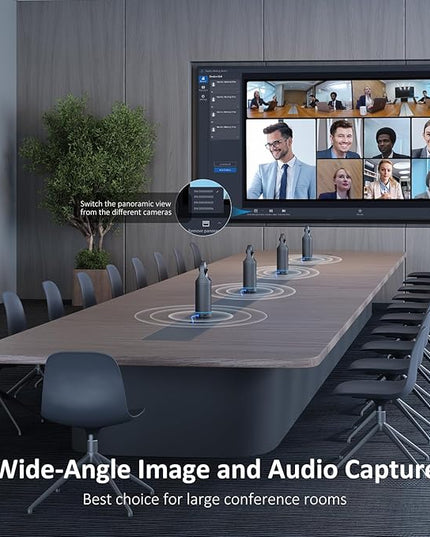
Task: Choose the checked camera entry in the magnified menu
Action: 206,191
